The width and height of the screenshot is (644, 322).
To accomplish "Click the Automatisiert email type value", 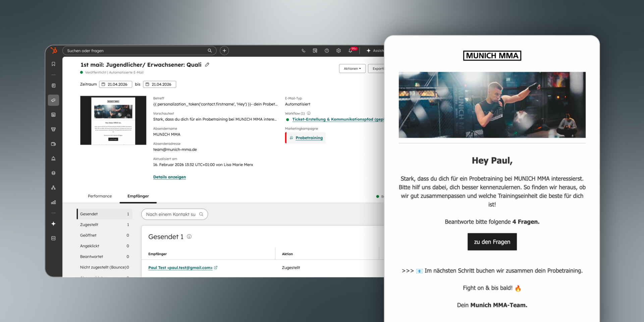I will [x=298, y=104].
